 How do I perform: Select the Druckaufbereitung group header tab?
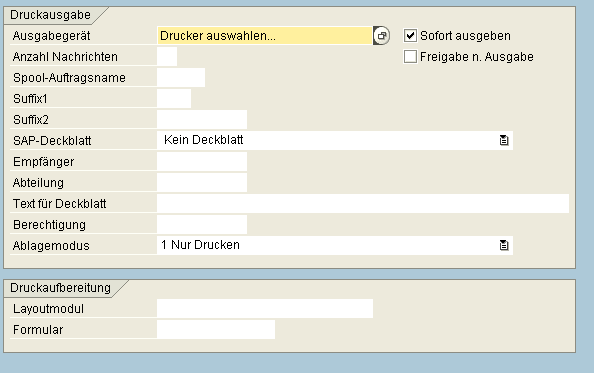[61, 288]
